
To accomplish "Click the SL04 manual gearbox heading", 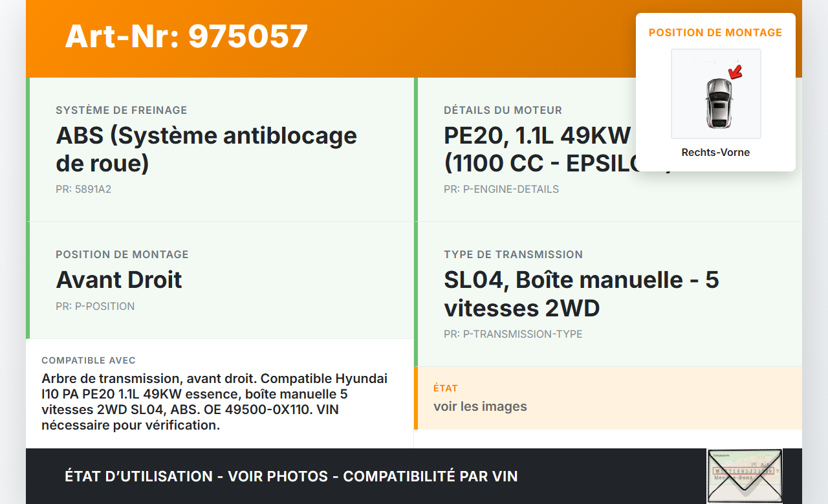I will [x=581, y=294].
